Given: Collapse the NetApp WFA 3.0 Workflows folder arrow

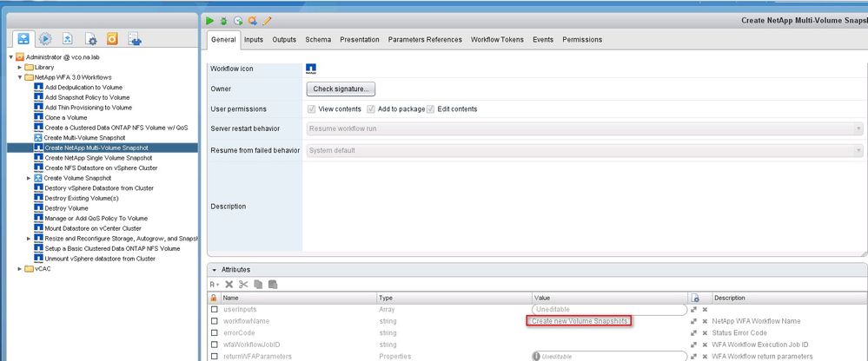Looking at the screenshot, I should click(20, 77).
